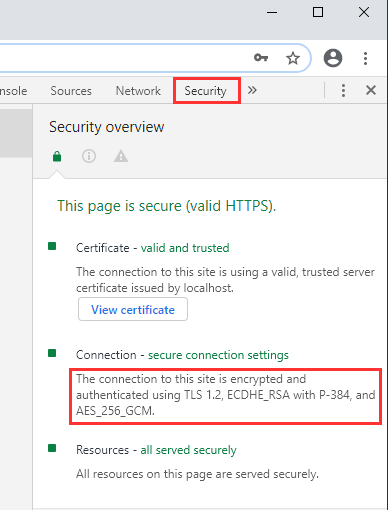The height and width of the screenshot is (510, 388).
Task: Maximize the Chrome window
Action: click(x=318, y=12)
